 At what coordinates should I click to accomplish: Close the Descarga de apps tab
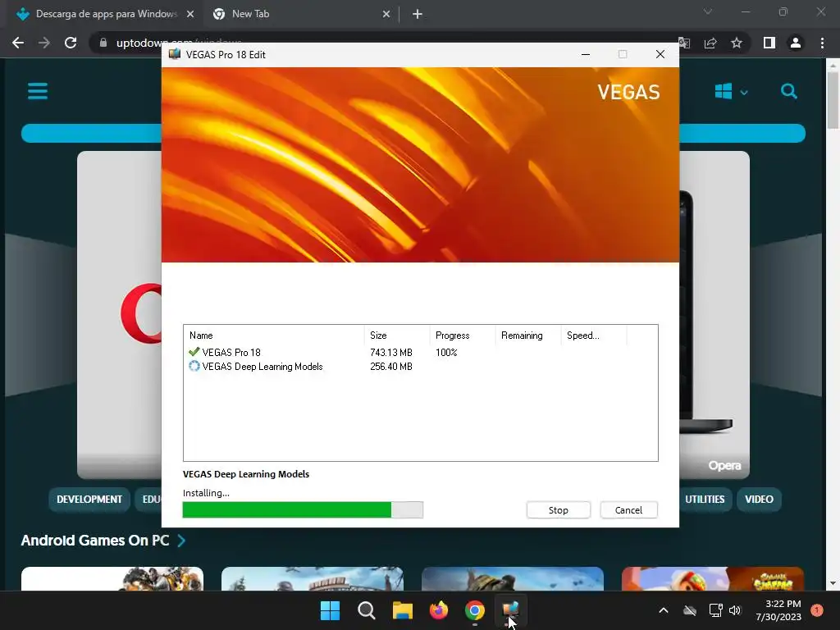tap(190, 15)
